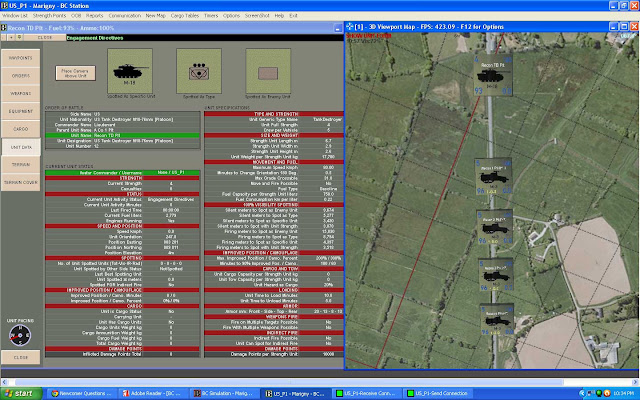Click the bottom Close button in sidebar
The height and width of the screenshot is (400, 640).
(21, 357)
